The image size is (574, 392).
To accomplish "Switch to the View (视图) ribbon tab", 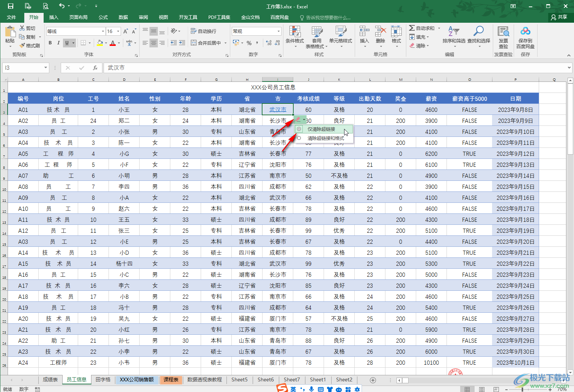I will (164, 17).
